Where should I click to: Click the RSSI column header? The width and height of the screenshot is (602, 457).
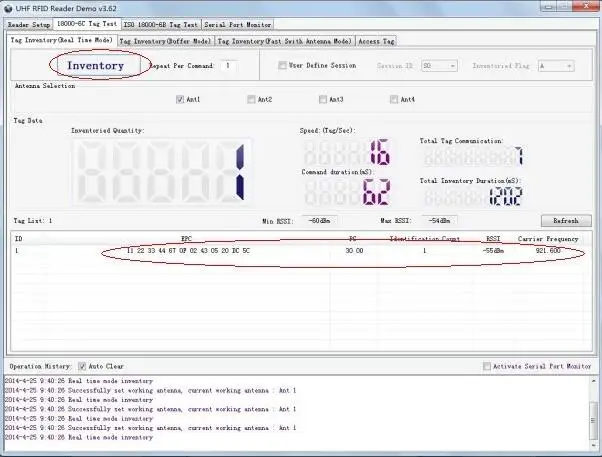point(493,239)
